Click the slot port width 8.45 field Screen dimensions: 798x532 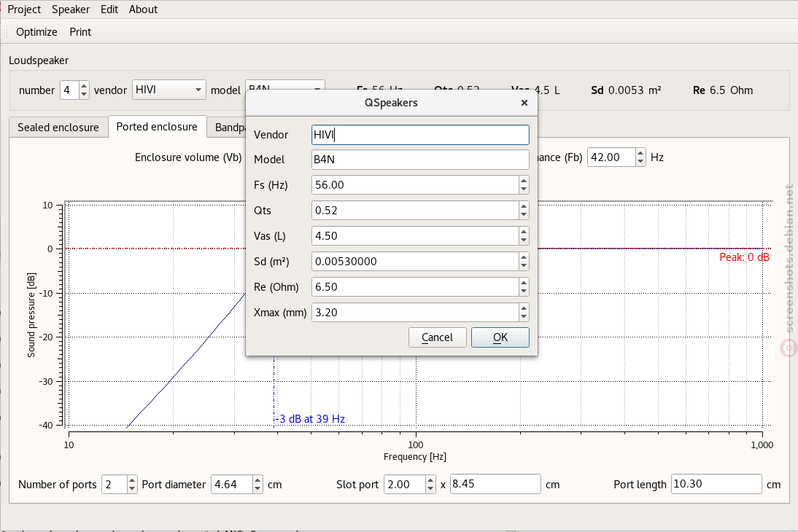point(495,484)
